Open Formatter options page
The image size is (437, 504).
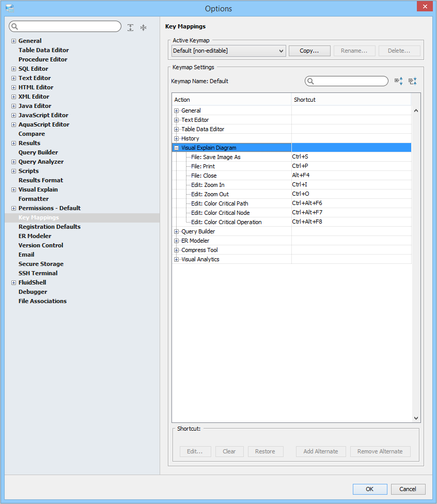(x=34, y=199)
